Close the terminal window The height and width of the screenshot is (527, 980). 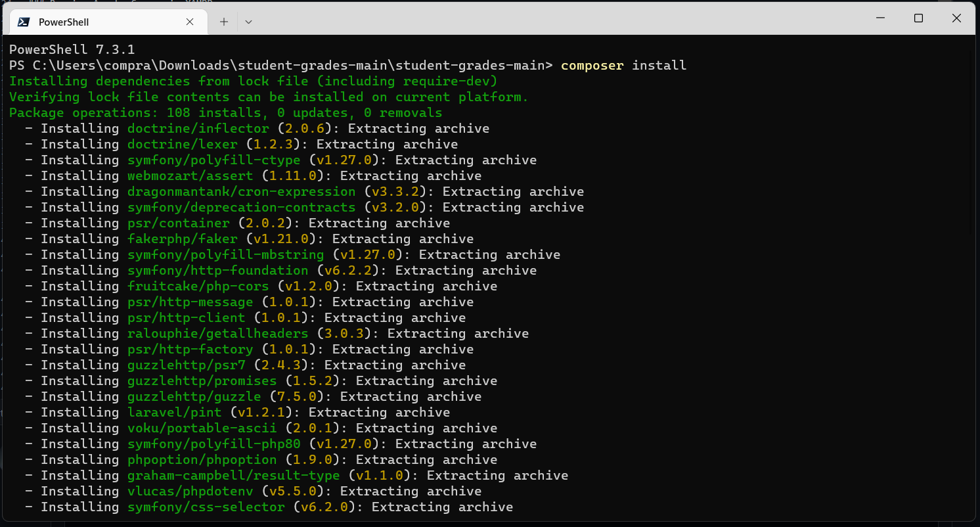point(956,18)
